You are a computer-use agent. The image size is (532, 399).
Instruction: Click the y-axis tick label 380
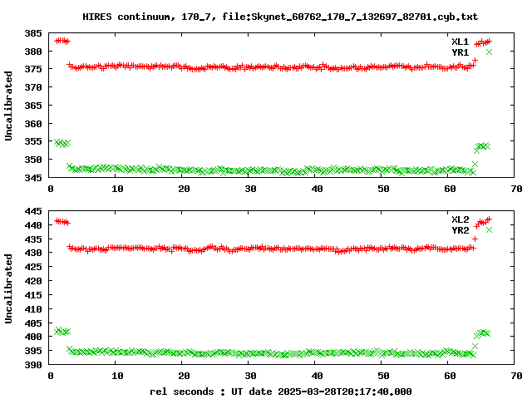pyautogui.click(x=33, y=52)
